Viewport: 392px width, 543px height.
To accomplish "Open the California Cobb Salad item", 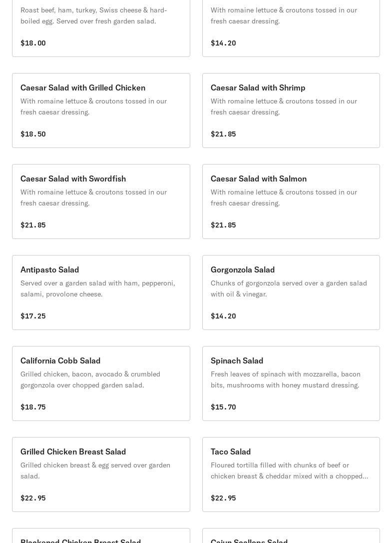I will (101, 383).
